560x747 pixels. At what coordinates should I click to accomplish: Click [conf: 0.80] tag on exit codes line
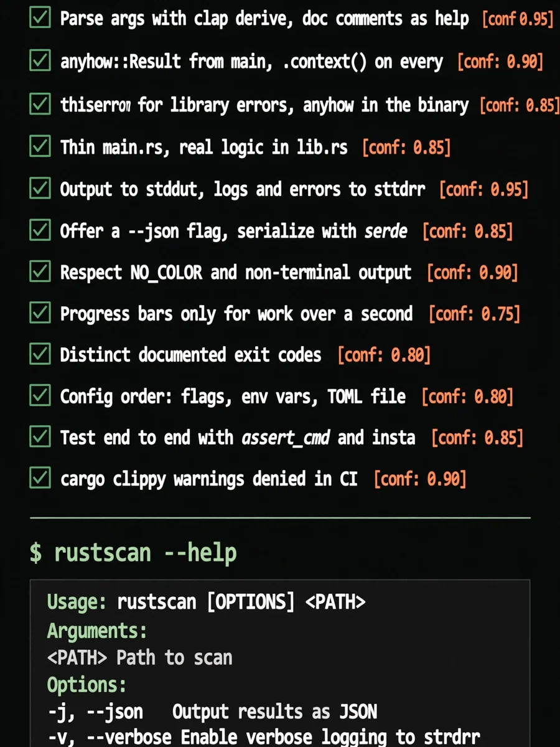pyautogui.click(x=384, y=355)
